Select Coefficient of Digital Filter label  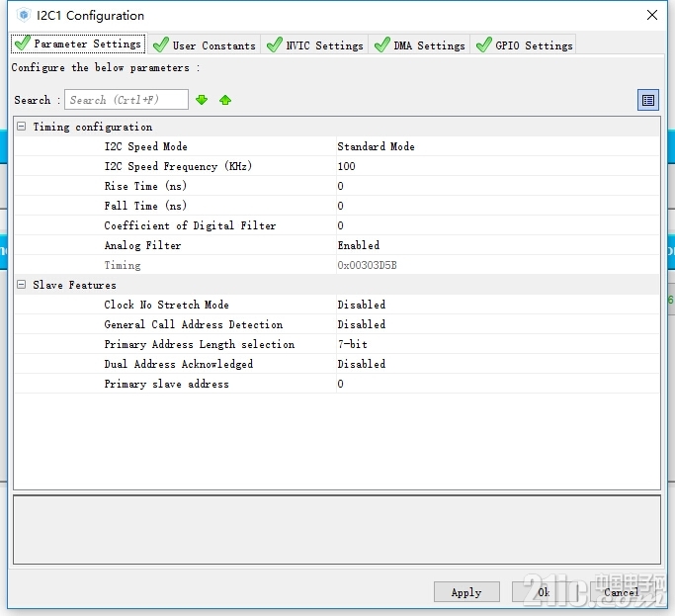[190, 225]
